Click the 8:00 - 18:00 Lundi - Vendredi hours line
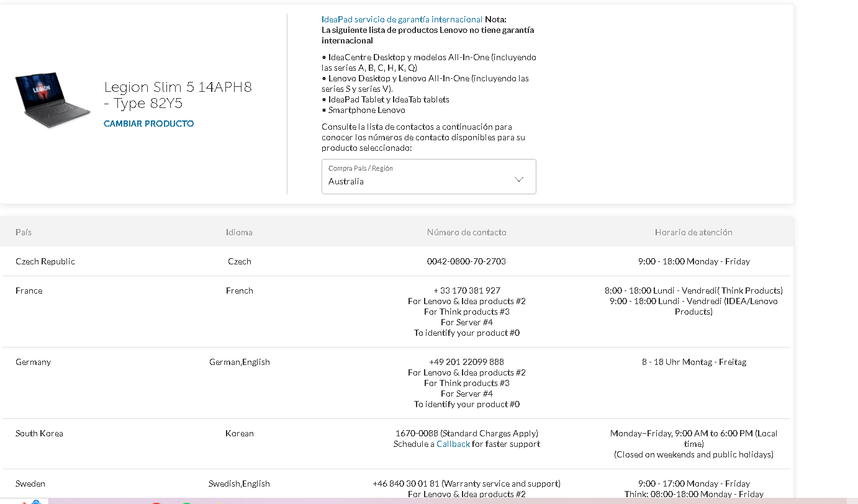The image size is (858, 504). pyautogui.click(x=693, y=290)
